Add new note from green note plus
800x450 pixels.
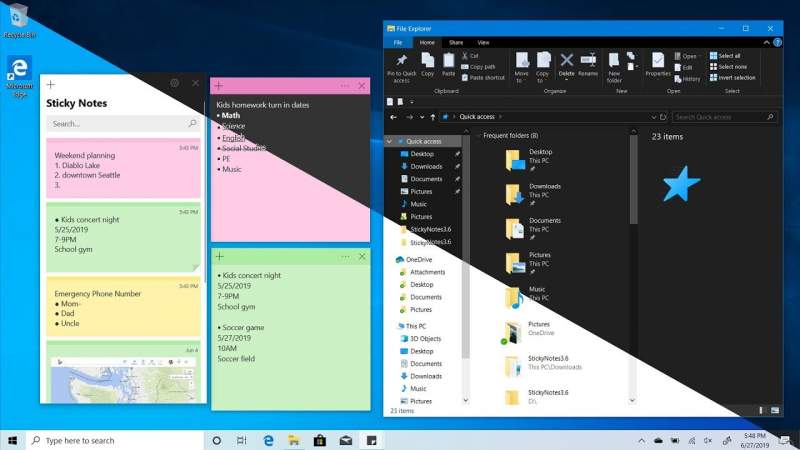pos(220,257)
